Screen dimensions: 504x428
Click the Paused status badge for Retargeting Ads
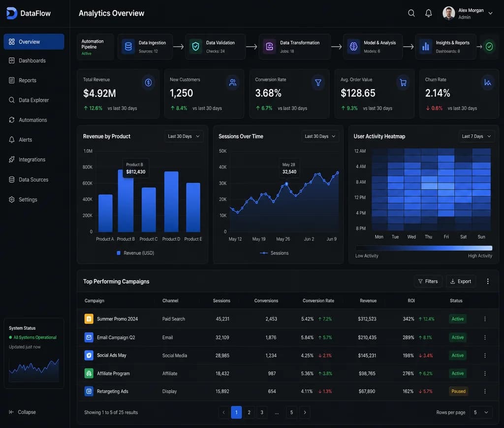(x=458, y=391)
